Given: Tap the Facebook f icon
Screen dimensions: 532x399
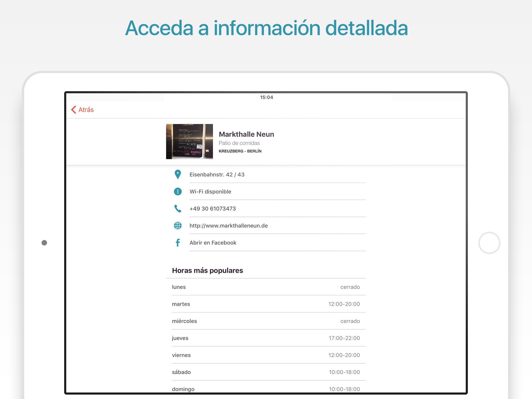Looking at the screenshot, I should coord(178,243).
